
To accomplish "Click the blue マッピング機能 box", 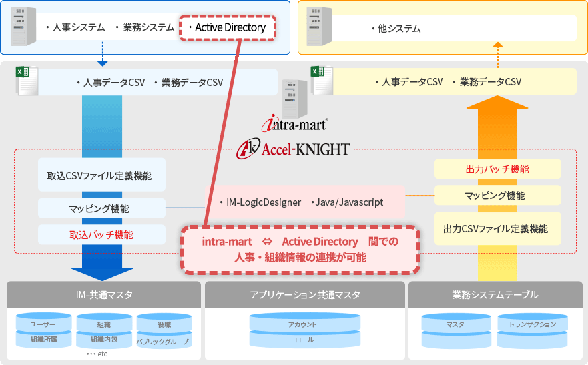I will tap(102, 208).
